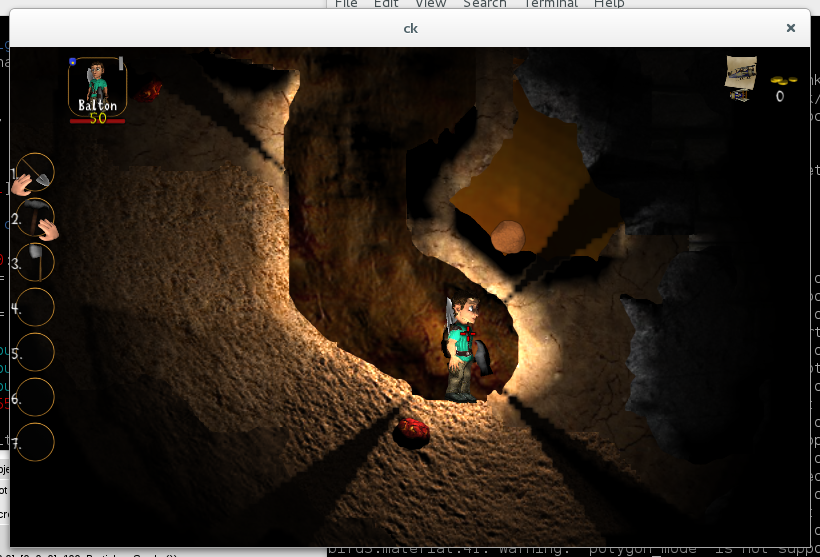Select empty inventory slot 7
Screen dimensions: 820x557
point(35,442)
